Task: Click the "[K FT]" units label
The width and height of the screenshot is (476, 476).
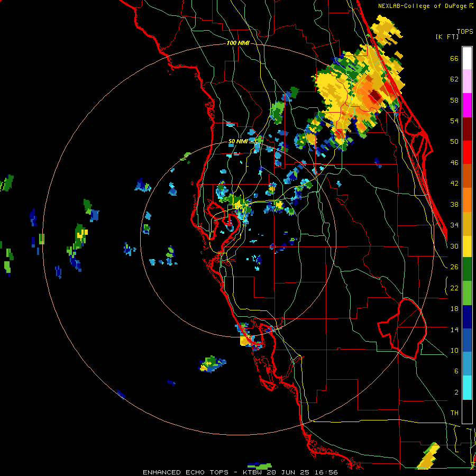Action: (447, 36)
